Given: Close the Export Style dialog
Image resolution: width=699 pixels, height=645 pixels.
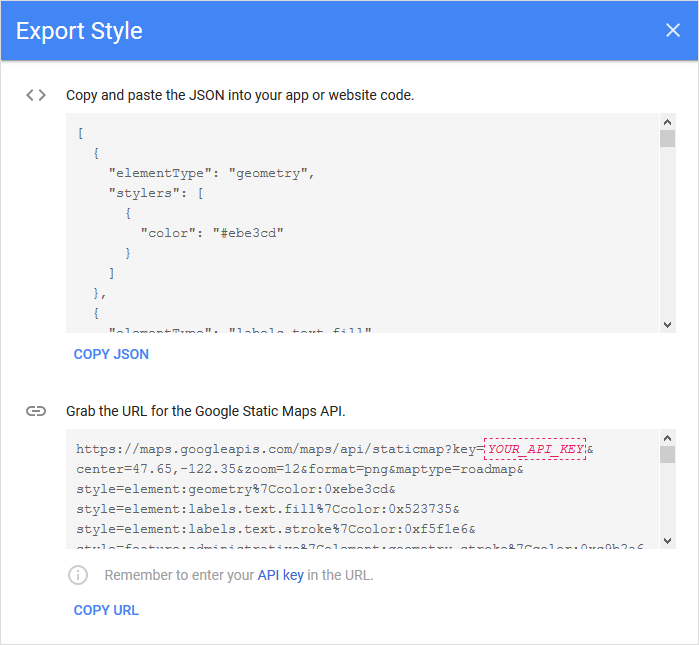Looking at the screenshot, I should (672, 30).
